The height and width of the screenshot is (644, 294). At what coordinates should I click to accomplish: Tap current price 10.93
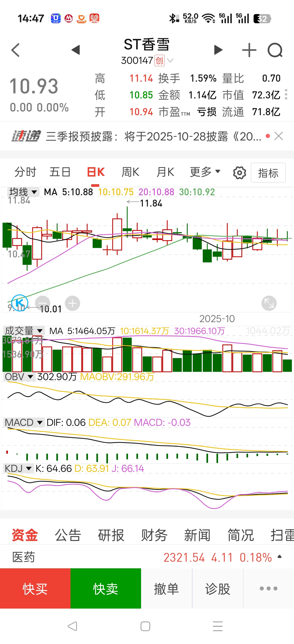[34, 86]
